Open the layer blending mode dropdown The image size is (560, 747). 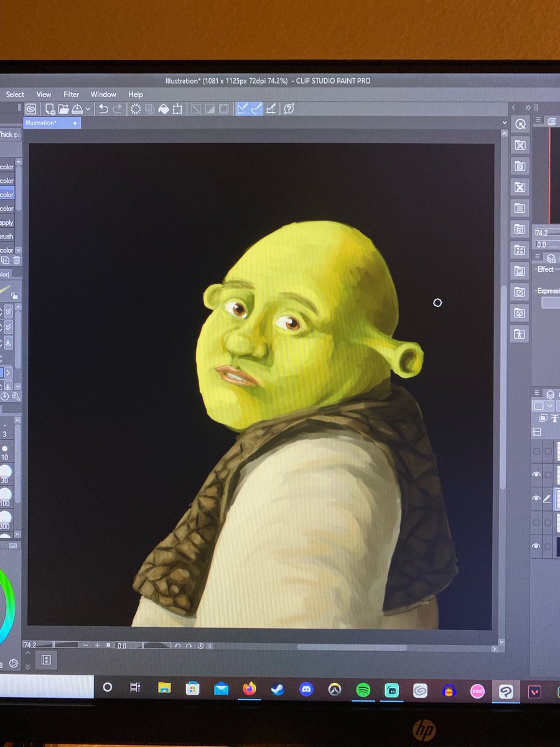[543, 405]
